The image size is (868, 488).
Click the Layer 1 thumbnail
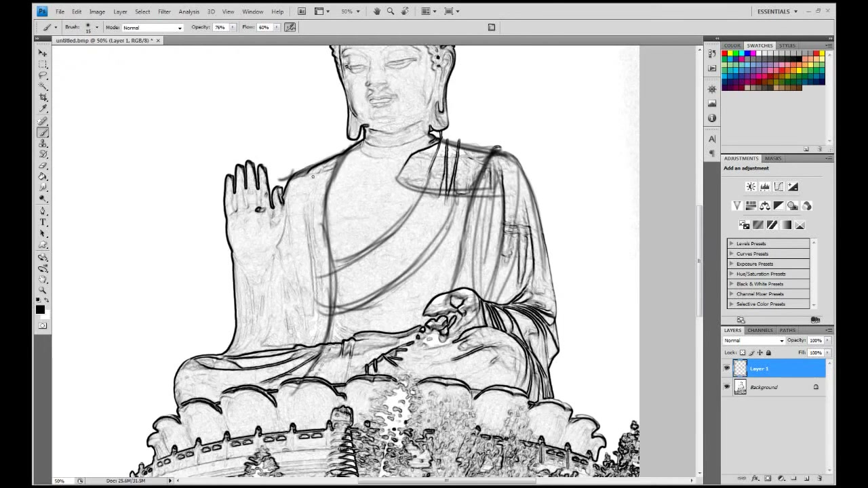740,369
